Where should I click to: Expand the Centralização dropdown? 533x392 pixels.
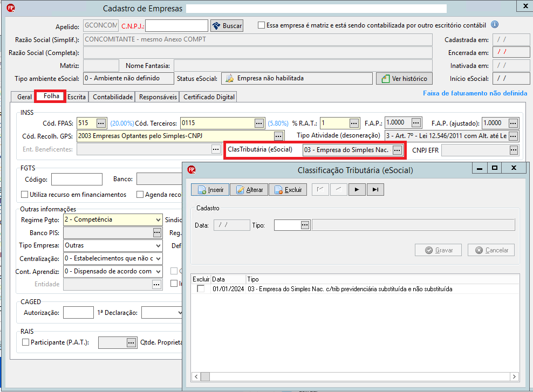(x=158, y=258)
